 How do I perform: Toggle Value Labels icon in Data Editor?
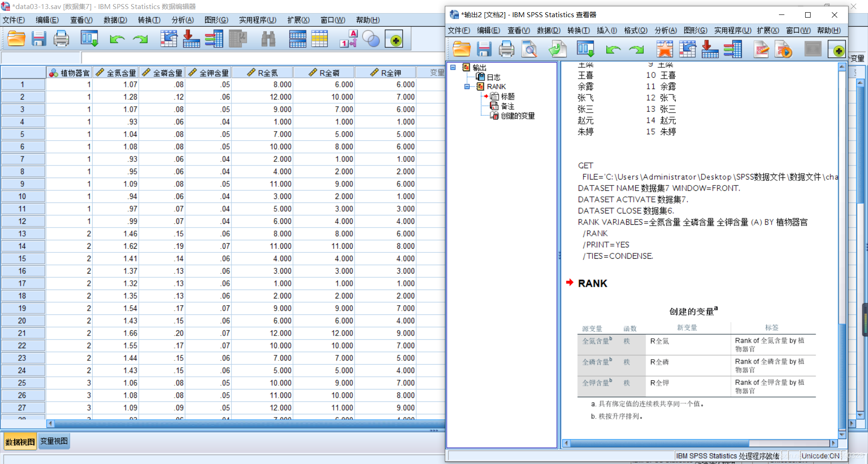coord(349,39)
